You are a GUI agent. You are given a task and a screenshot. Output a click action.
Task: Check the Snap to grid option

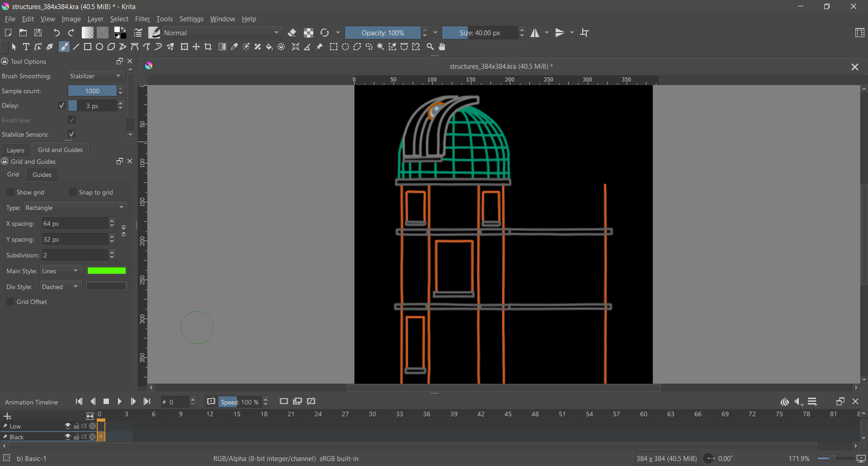[72, 192]
